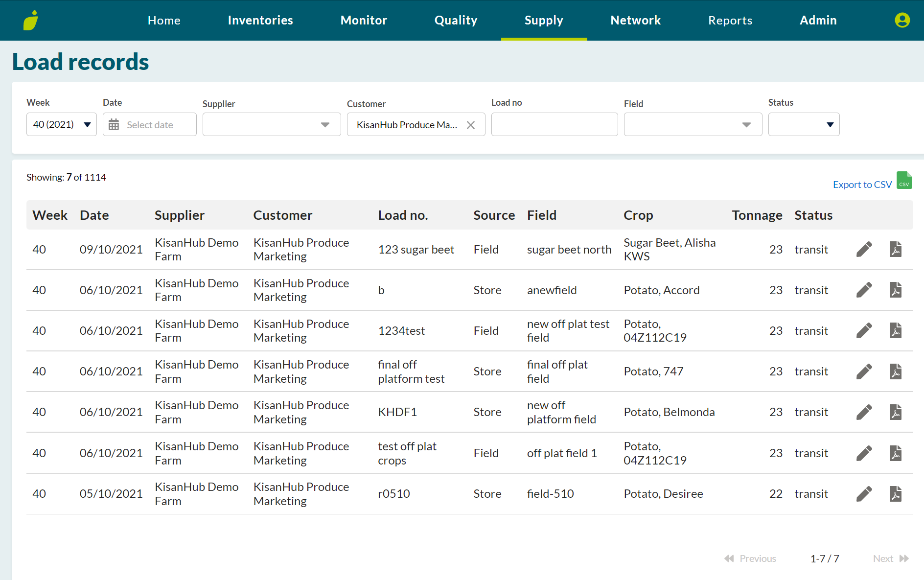Select the '05/10/2021' date cell

(111, 494)
